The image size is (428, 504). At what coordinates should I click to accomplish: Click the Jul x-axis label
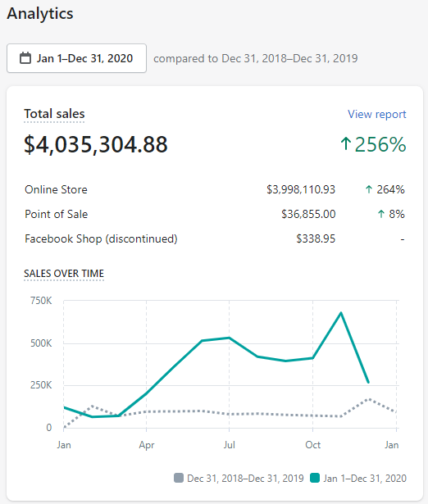(230, 445)
